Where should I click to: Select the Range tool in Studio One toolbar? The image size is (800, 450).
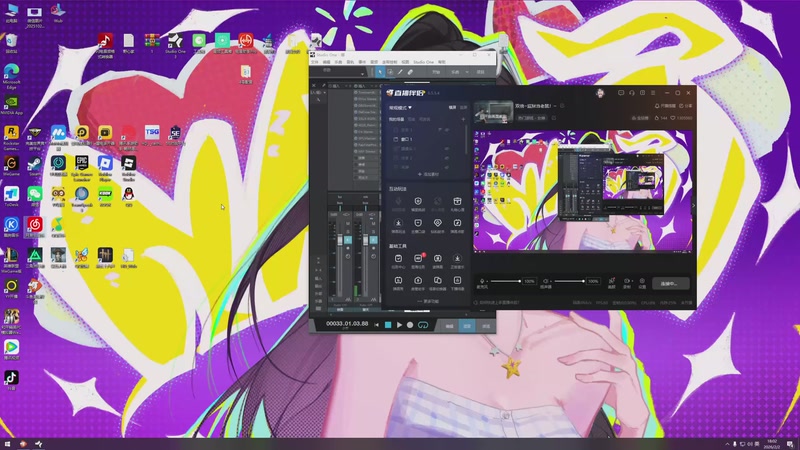390,72
